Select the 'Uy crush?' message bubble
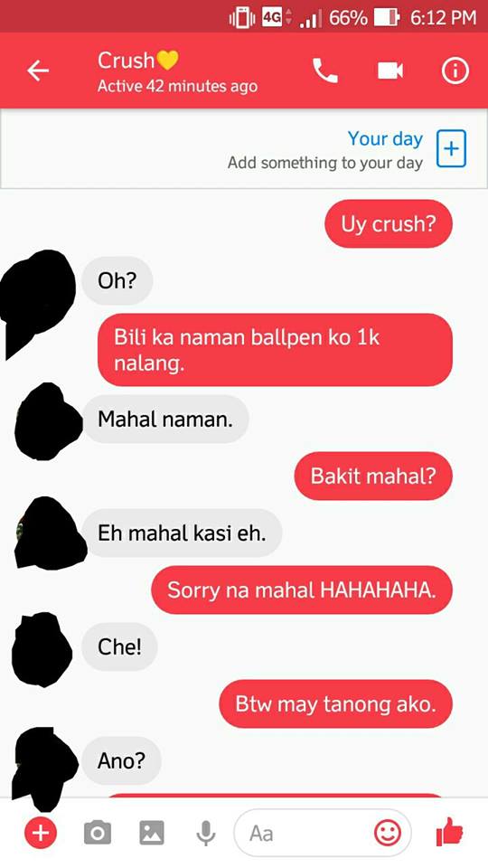Screen dimensions: 488x868 (x=389, y=223)
